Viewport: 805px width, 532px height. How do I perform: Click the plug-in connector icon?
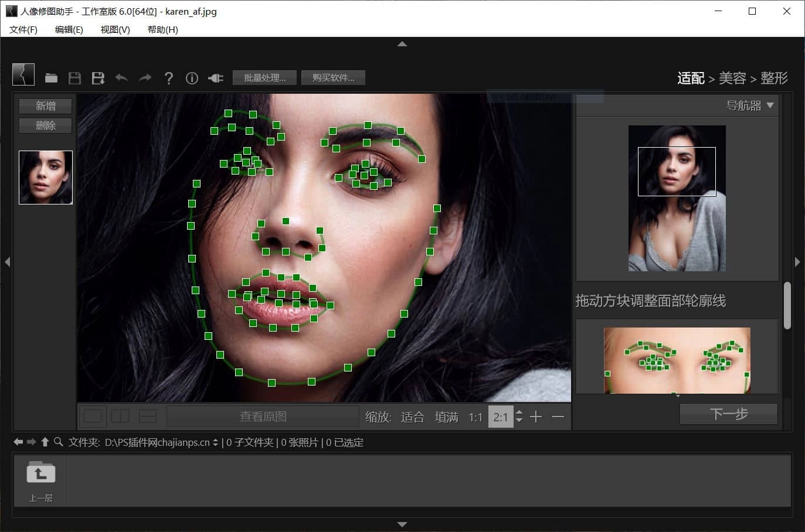[215, 78]
